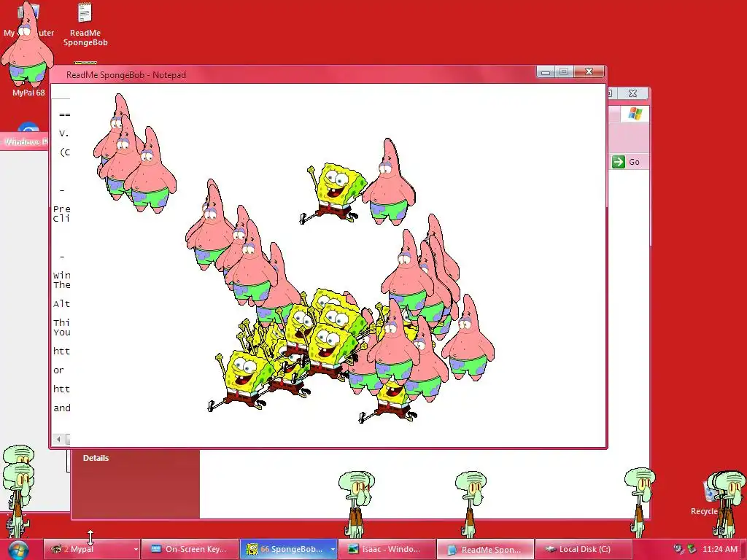Expand the Mypal taskbar group arrow
The image size is (747, 560).
(x=136, y=549)
